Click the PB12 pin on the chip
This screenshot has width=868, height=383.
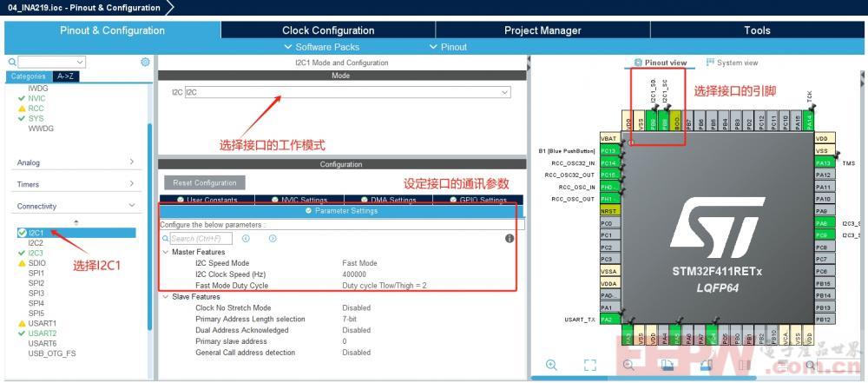(825, 320)
